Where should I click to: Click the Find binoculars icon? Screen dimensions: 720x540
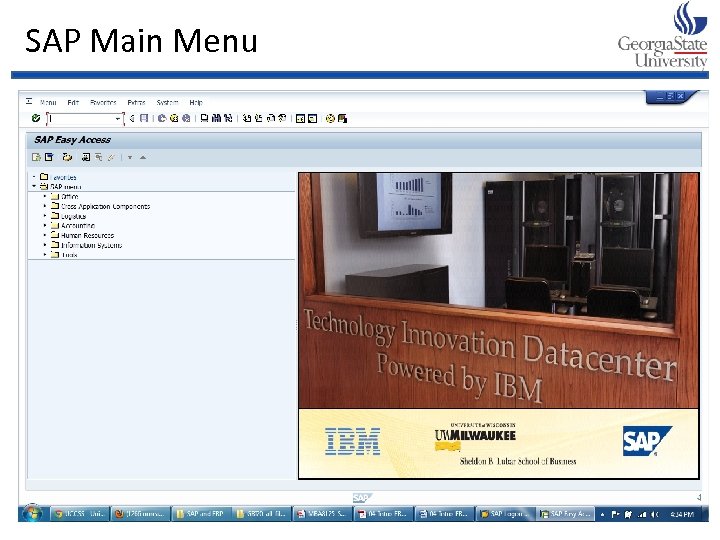(216, 118)
